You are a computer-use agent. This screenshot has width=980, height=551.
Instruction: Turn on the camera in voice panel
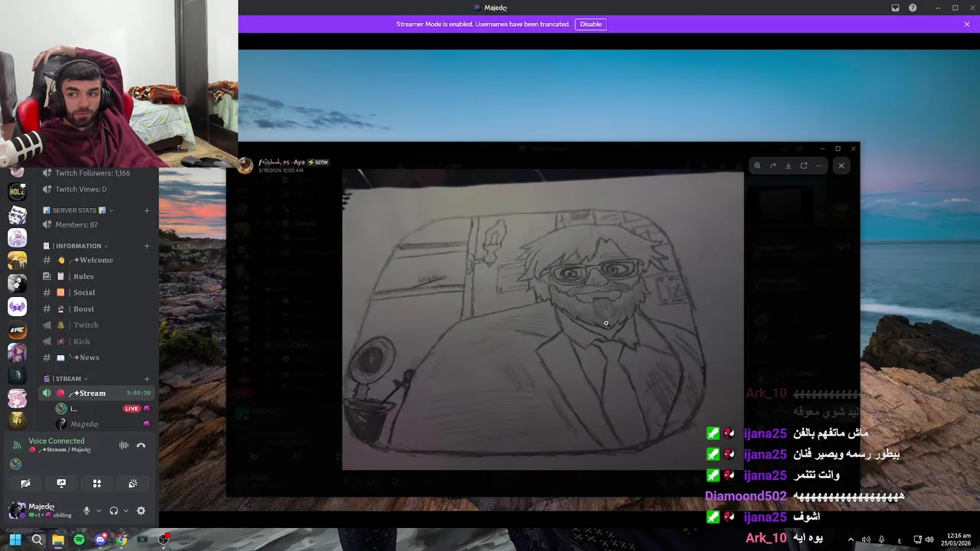25,484
